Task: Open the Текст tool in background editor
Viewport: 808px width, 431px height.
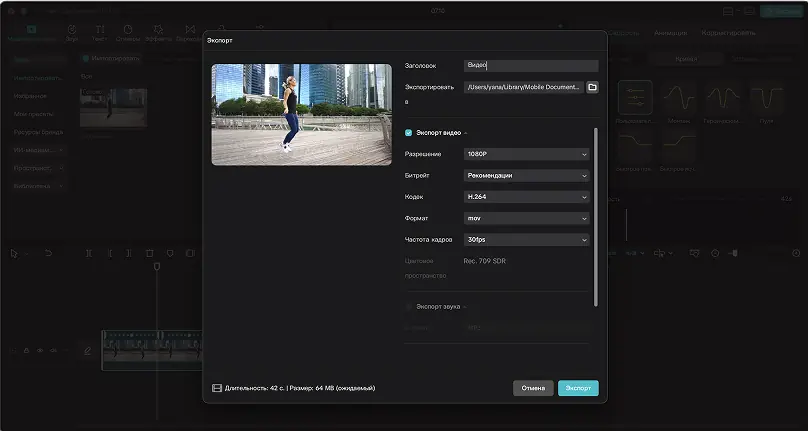Action: pyautogui.click(x=99, y=33)
